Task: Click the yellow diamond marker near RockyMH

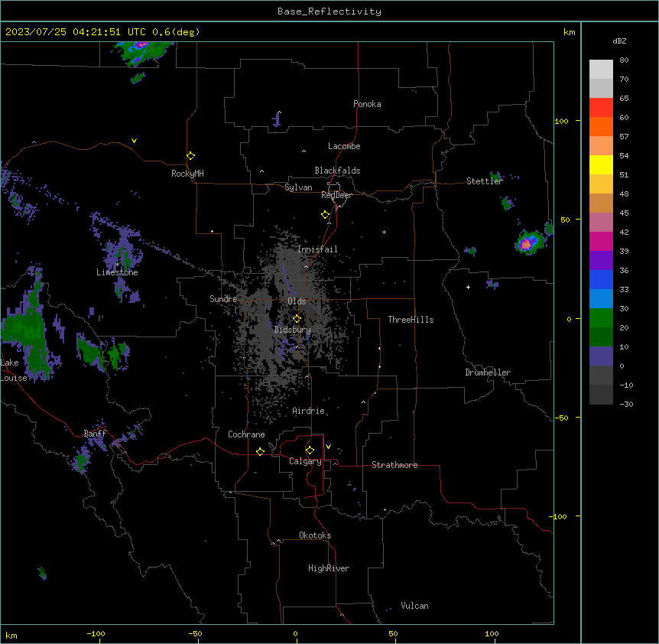Action: pos(191,156)
